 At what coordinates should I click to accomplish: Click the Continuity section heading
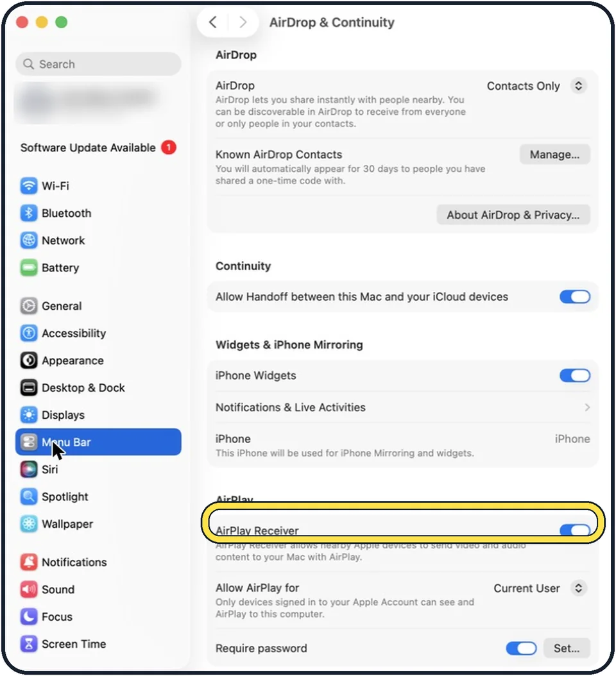243,266
